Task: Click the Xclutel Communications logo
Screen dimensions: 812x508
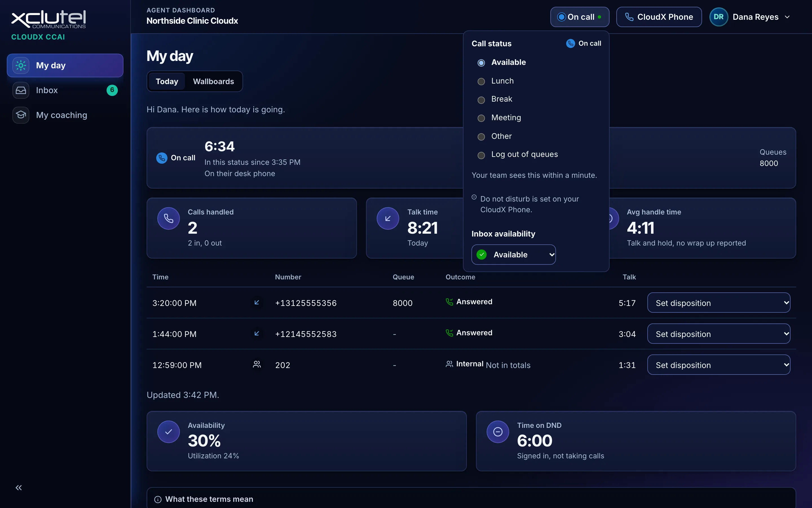Action: (49, 19)
